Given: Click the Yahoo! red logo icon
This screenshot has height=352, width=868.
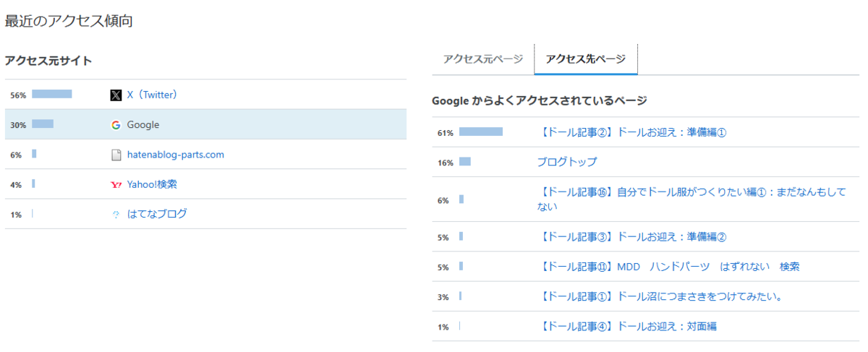Looking at the screenshot, I should [x=116, y=184].
